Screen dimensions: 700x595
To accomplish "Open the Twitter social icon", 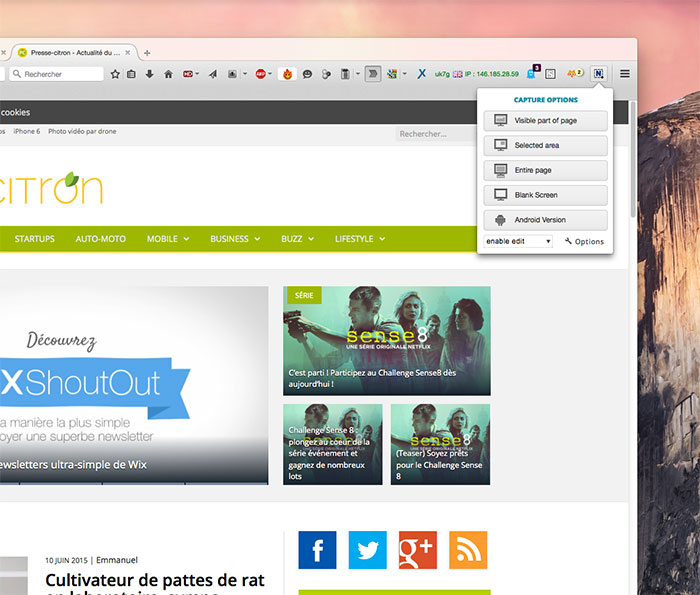I will pos(367,550).
